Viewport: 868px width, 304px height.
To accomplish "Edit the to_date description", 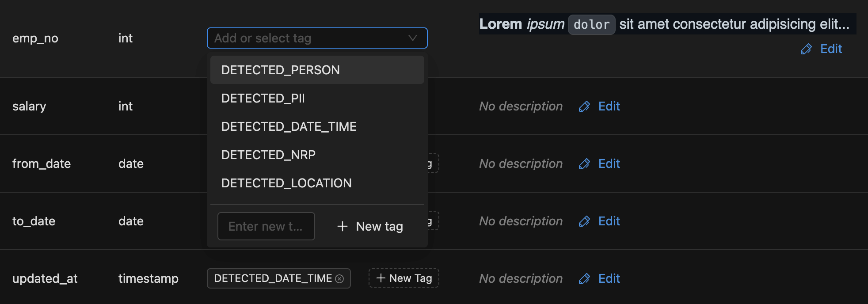I will pyautogui.click(x=599, y=221).
